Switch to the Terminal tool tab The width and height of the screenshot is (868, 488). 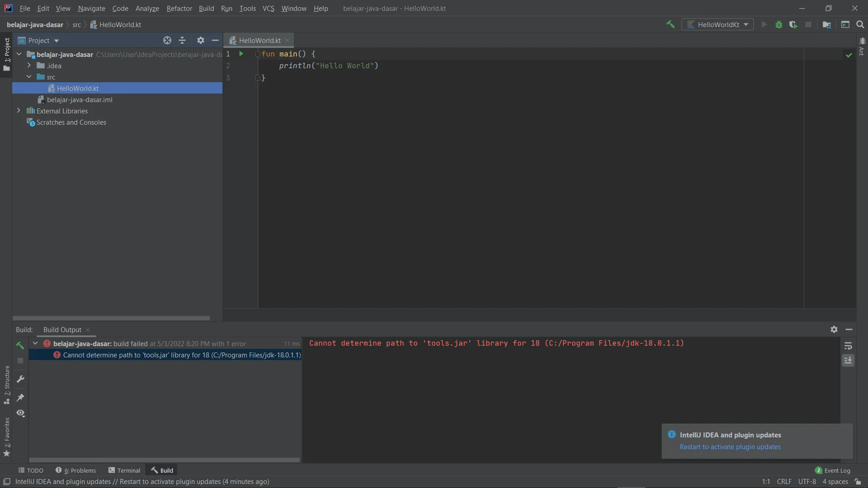pyautogui.click(x=124, y=470)
